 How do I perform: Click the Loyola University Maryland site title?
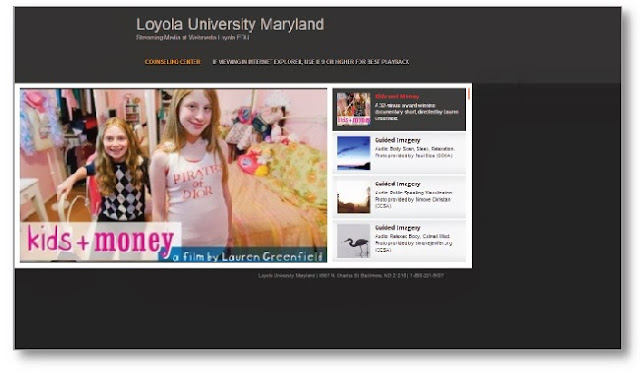230,24
